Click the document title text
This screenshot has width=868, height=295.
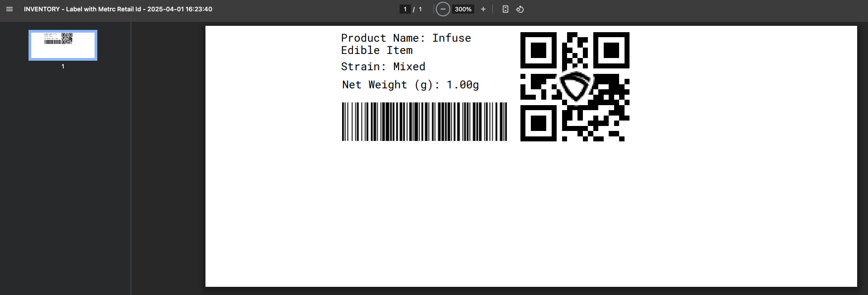118,9
